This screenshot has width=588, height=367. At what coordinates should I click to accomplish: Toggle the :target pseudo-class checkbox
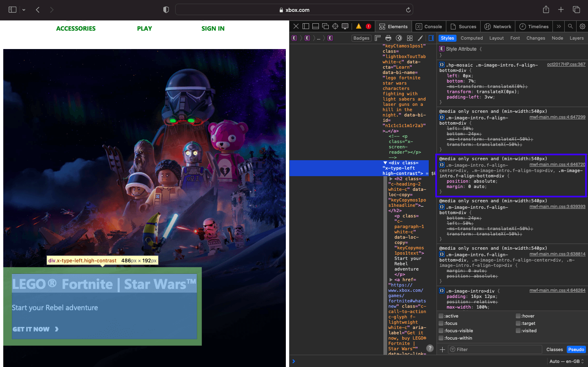(518, 323)
